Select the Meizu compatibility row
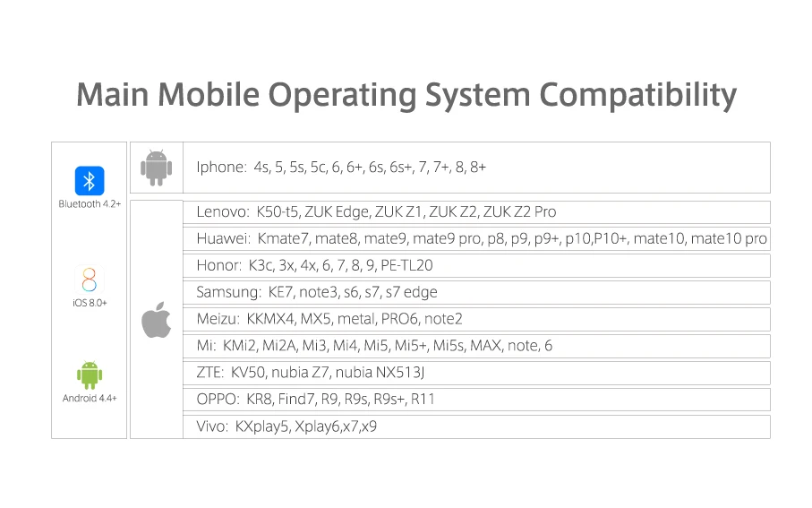812x508 pixels. coord(476,319)
